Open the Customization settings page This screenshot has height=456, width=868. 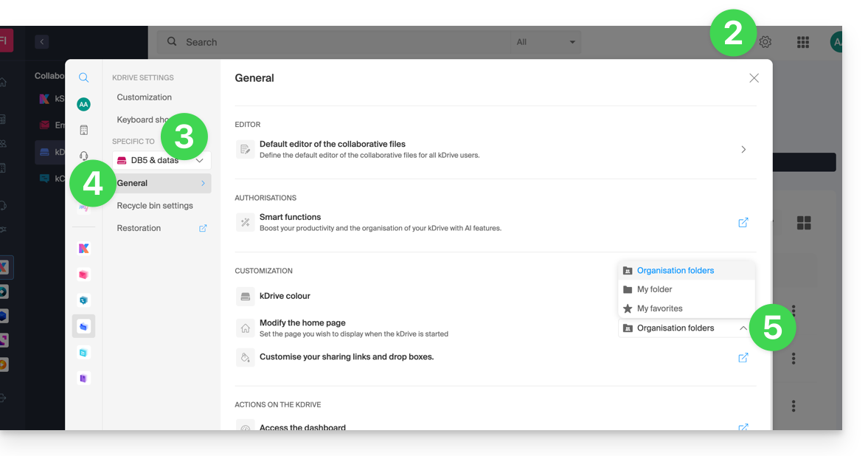pyautogui.click(x=145, y=97)
